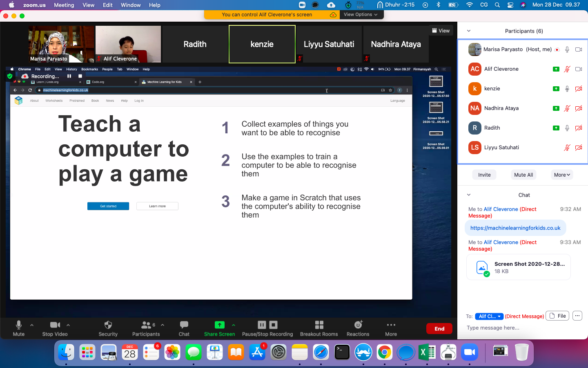Open Terminal from the Dock
This screenshot has height=368, width=588.
pyautogui.click(x=342, y=352)
